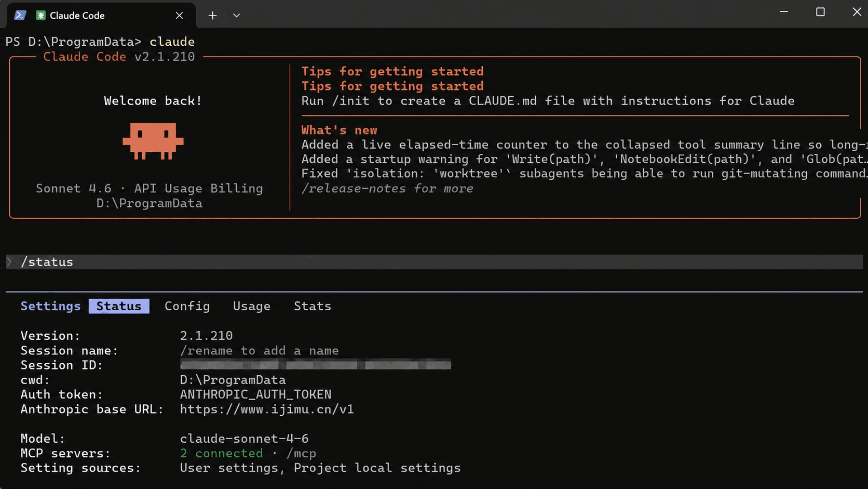Open the Stats tab
Viewport: 868px width, 489px height.
coord(313,306)
